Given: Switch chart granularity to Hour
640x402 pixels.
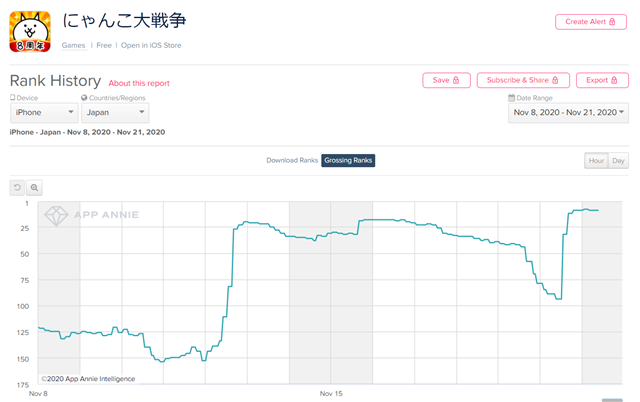Looking at the screenshot, I should (596, 160).
